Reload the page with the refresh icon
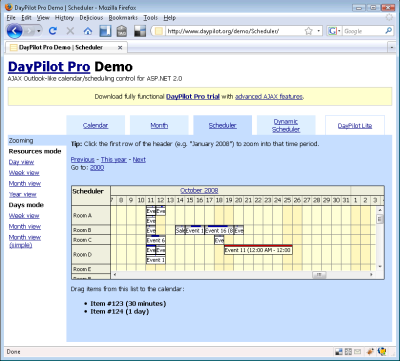The image size is (400, 361). (52, 31)
